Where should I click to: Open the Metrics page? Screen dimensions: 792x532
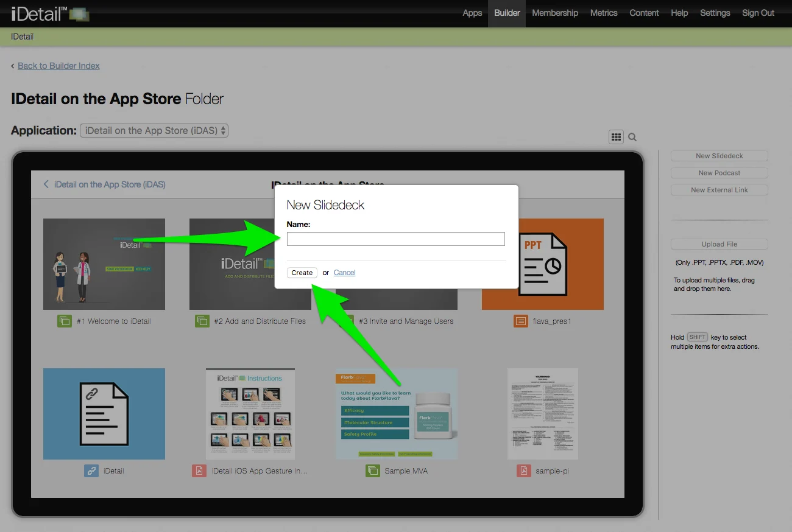[604, 13]
